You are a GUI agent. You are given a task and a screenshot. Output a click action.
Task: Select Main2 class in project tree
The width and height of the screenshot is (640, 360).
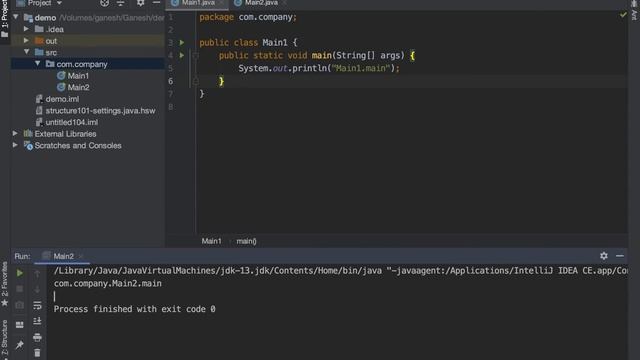point(78,87)
